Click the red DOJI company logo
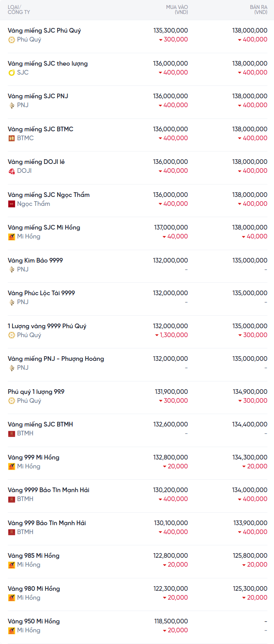Viewport: 274px width, 644px height. coord(12,171)
